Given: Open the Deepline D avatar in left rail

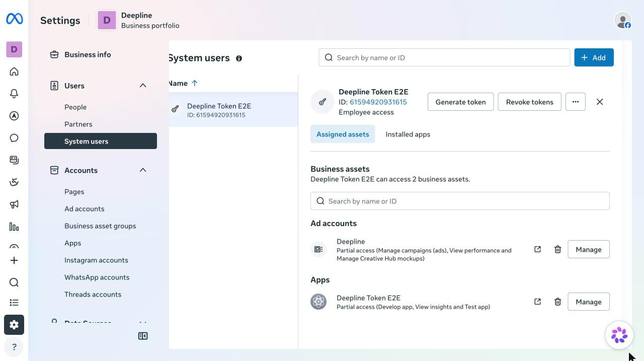Looking at the screenshot, I should [x=14, y=49].
